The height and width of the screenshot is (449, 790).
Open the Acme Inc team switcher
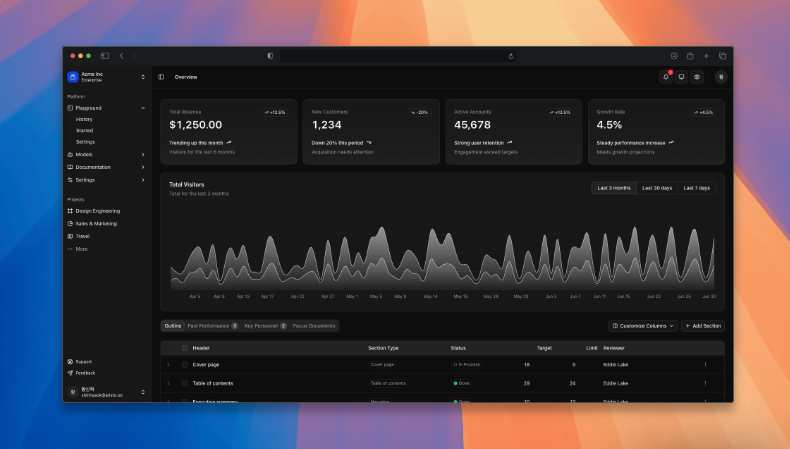[106, 77]
